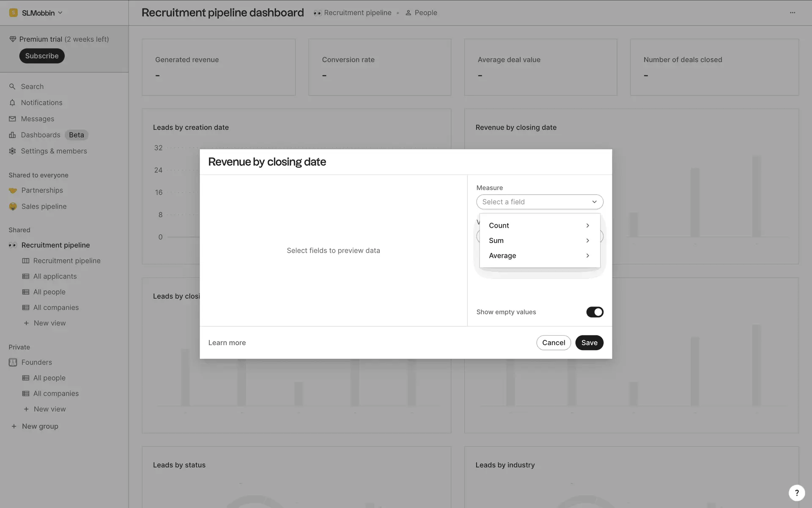The width and height of the screenshot is (812, 508).
Task: Open Dashboards chart icon in sidebar
Action: (12, 135)
